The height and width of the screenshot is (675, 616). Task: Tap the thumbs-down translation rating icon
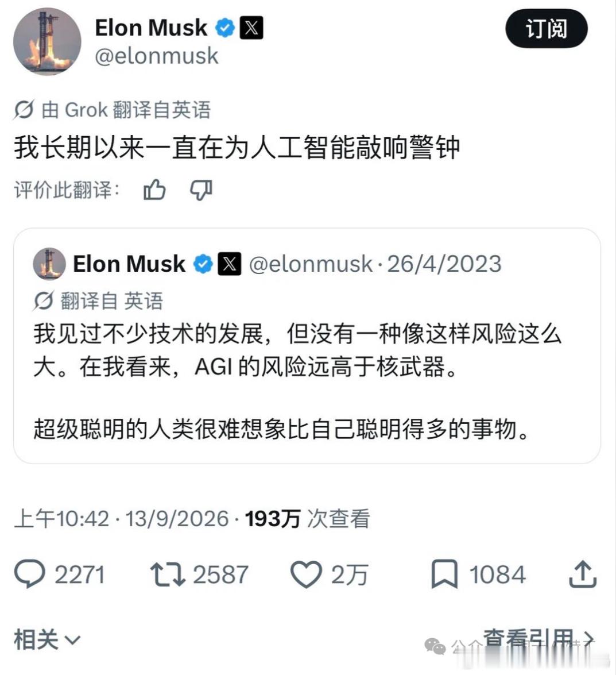point(202,190)
